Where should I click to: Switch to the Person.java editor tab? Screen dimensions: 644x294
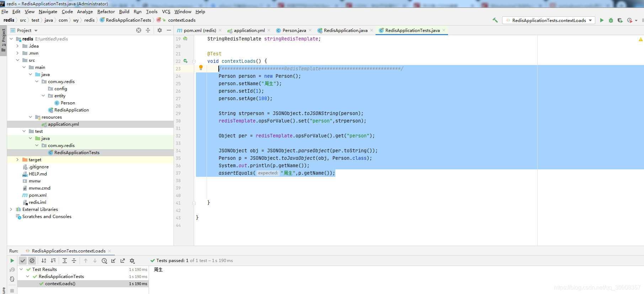pyautogui.click(x=294, y=31)
